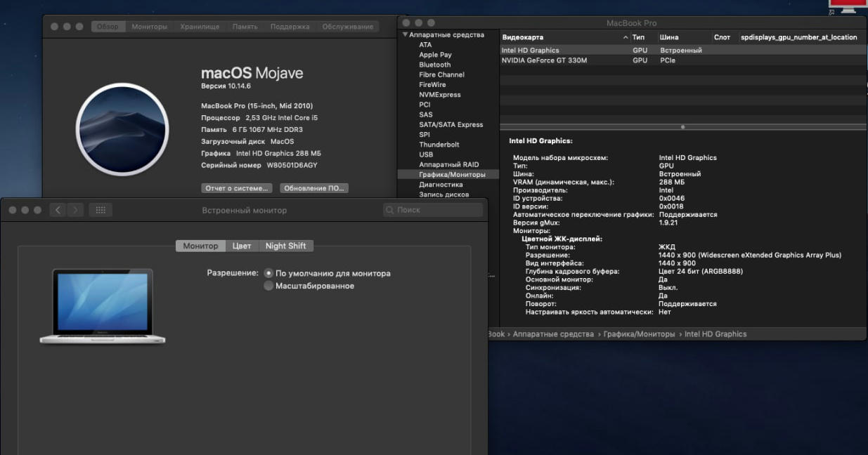Select SAS in hardware sidebar
This screenshot has width=868, height=455.
[425, 114]
